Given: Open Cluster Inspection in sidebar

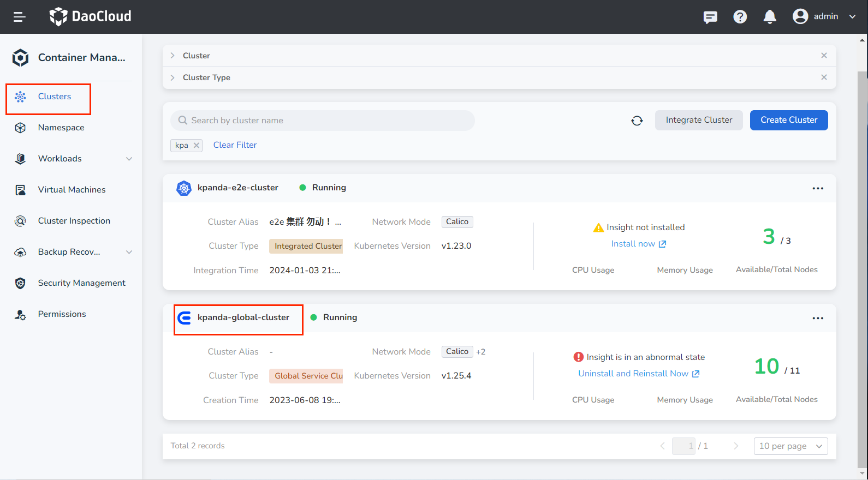Looking at the screenshot, I should 74,221.
